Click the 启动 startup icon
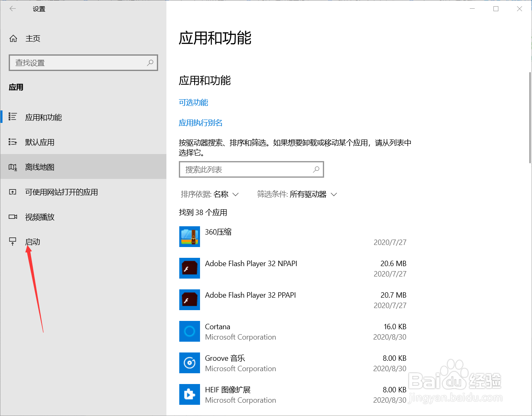This screenshot has height=416, width=532. (x=13, y=242)
